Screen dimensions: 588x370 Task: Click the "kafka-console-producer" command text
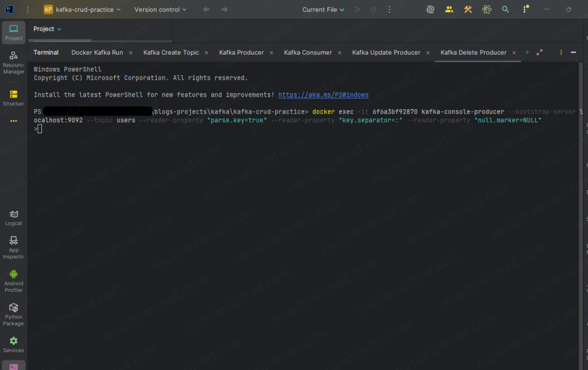[463, 112]
